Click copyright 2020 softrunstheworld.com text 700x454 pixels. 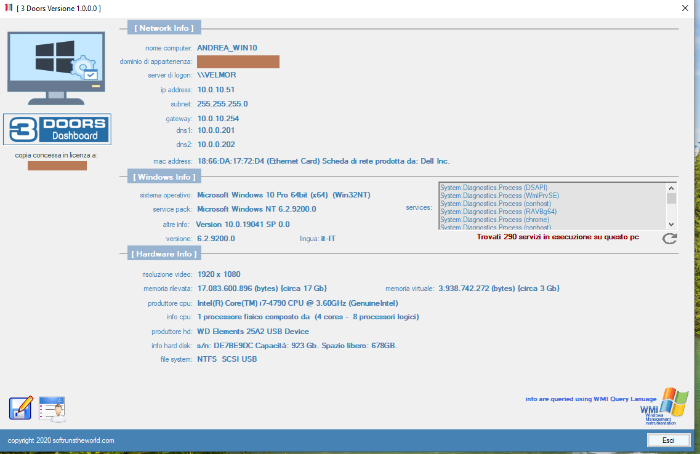pos(61,441)
